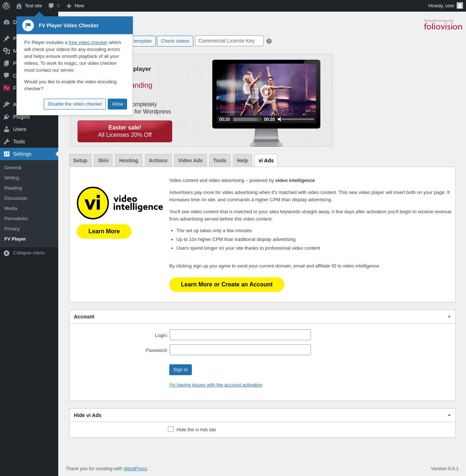Viewport: 466px width, 476px height.
Task: Click the video preview progress bar
Action: click(x=247, y=119)
